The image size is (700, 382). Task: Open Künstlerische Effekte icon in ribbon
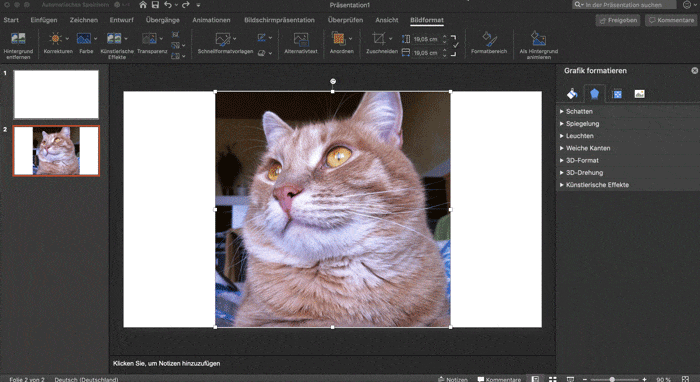coord(114,38)
